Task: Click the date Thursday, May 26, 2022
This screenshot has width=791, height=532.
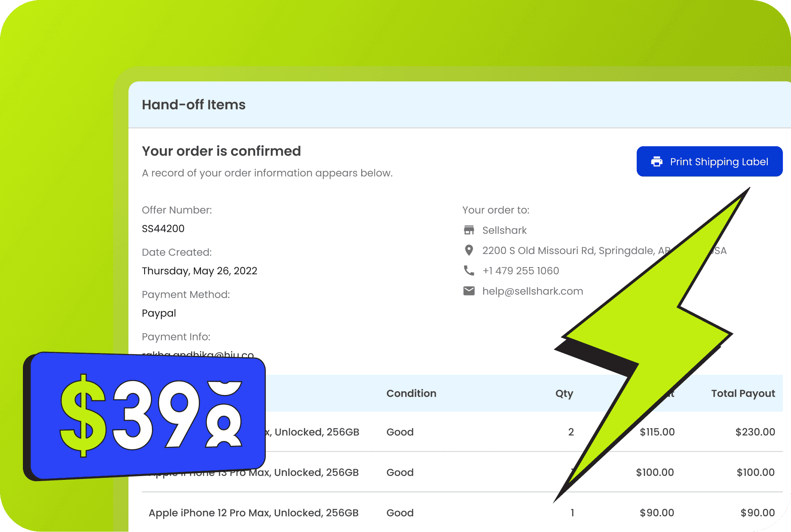Action: coord(200,271)
